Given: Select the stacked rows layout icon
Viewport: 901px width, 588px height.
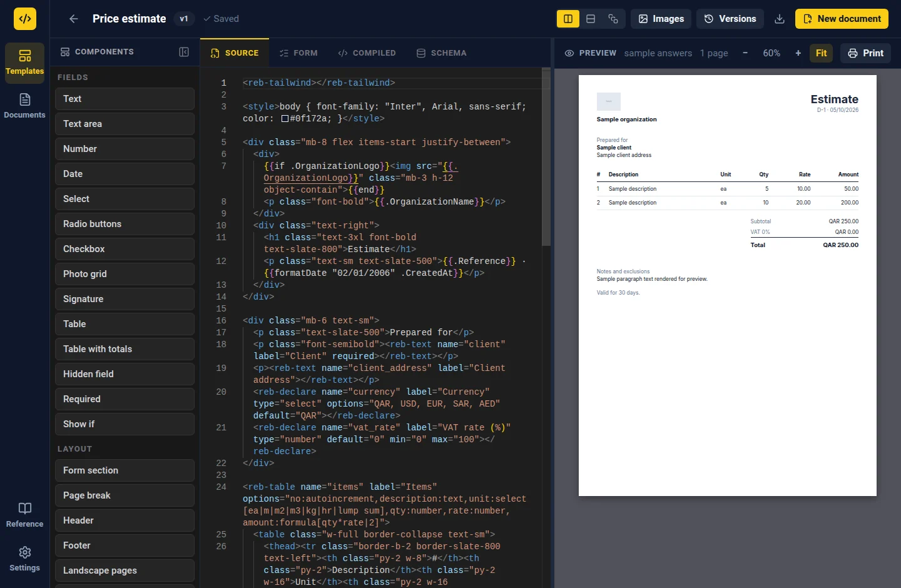Looking at the screenshot, I should [x=591, y=19].
